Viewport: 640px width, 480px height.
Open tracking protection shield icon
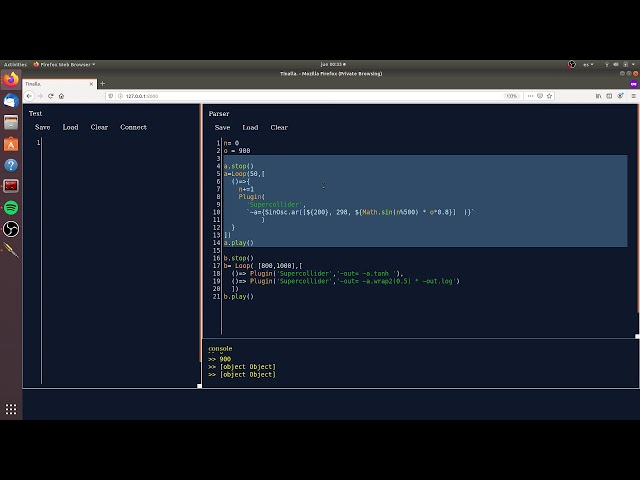coord(111,96)
